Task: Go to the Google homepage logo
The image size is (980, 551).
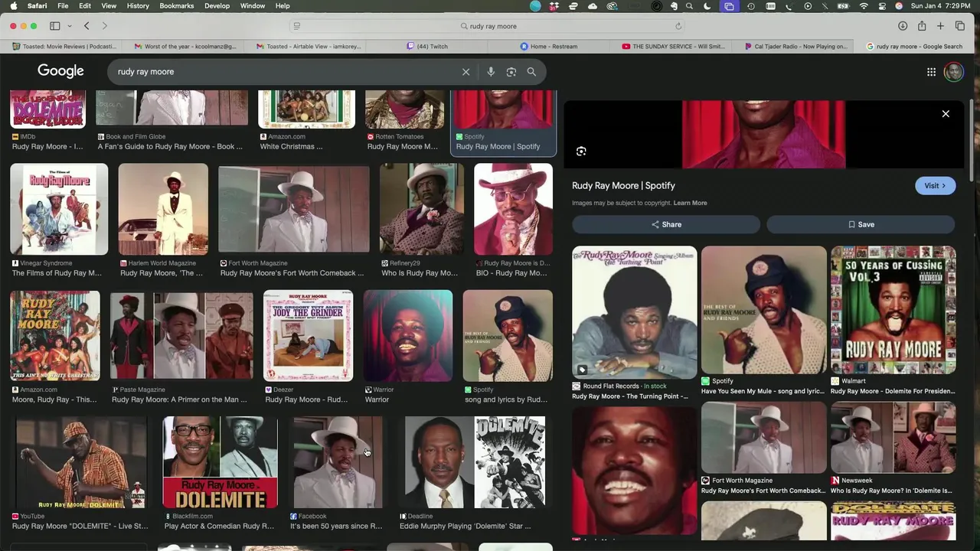Action: tap(60, 71)
